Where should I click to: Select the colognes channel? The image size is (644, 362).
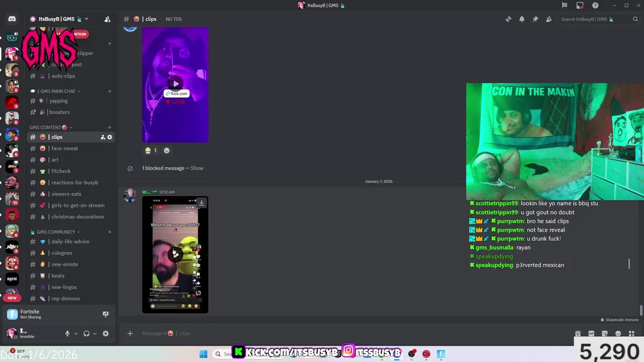[71, 253]
